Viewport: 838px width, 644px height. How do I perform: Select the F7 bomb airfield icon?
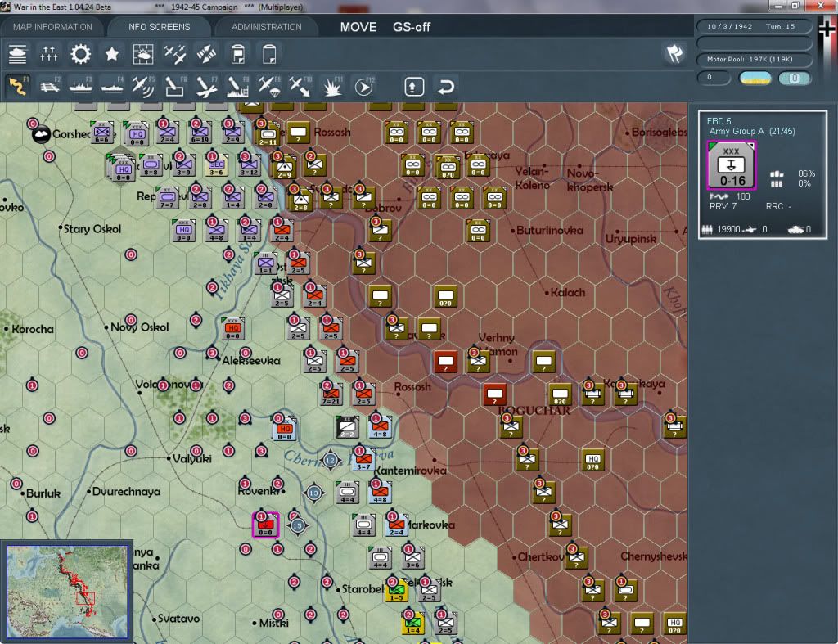click(206, 86)
